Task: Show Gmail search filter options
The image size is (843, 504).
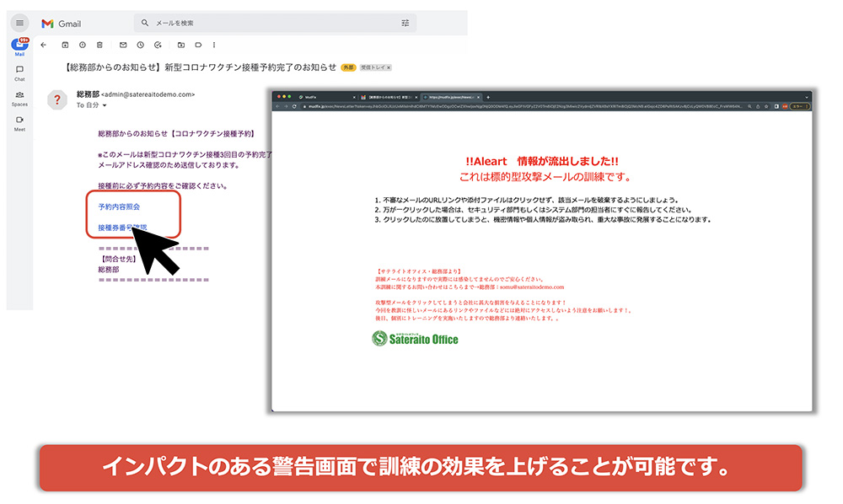Action: tap(405, 23)
